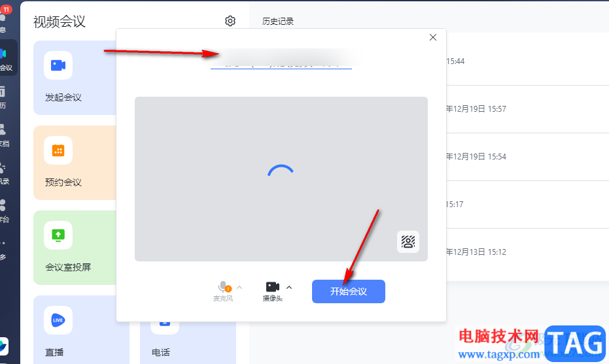The image size is (609, 364).
Task: Click the 发起会议 camera icon
Action: pos(58,65)
